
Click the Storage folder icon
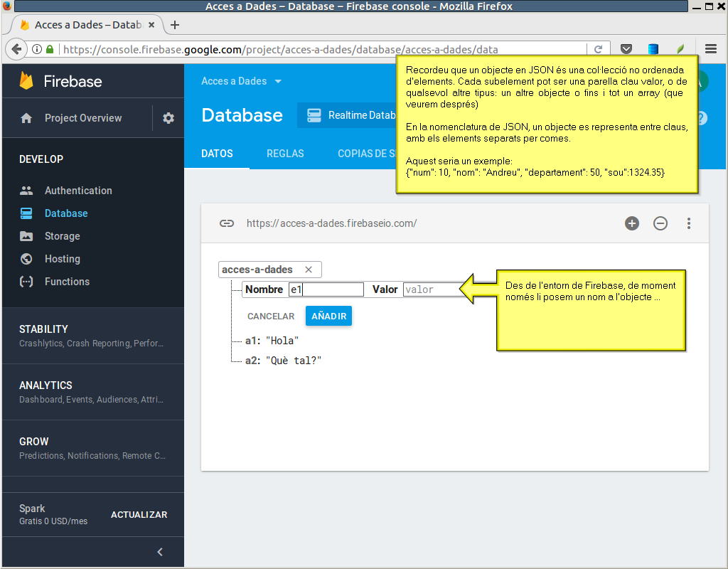[x=26, y=236]
